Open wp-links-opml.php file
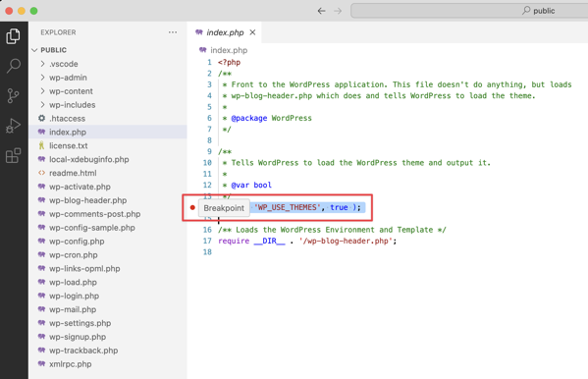The image size is (588, 379). [x=108, y=269]
